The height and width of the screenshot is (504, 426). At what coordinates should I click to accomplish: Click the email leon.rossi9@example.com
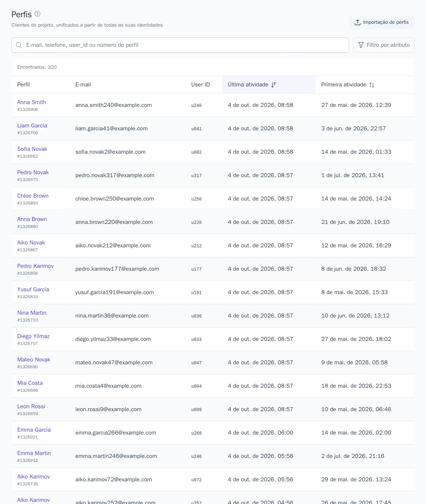[108, 409]
